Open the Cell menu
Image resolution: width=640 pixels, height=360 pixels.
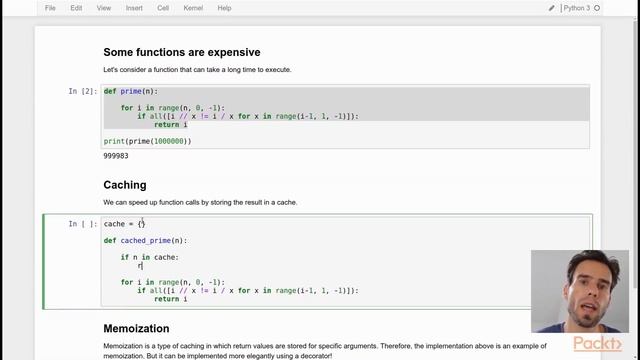163,8
